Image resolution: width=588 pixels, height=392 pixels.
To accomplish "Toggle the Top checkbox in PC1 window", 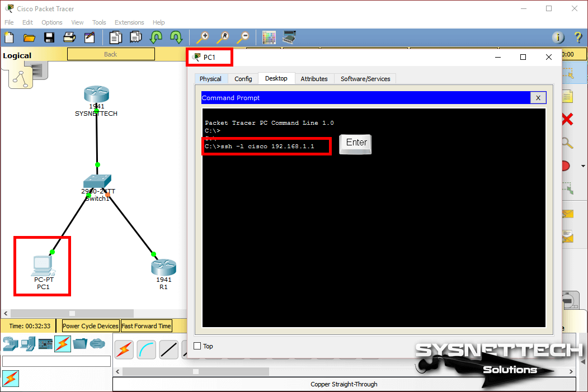I will (x=197, y=346).
